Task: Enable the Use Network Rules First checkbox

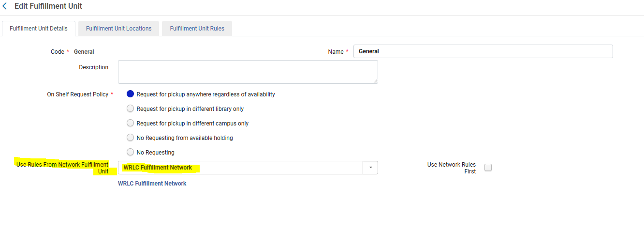Action: tap(488, 168)
